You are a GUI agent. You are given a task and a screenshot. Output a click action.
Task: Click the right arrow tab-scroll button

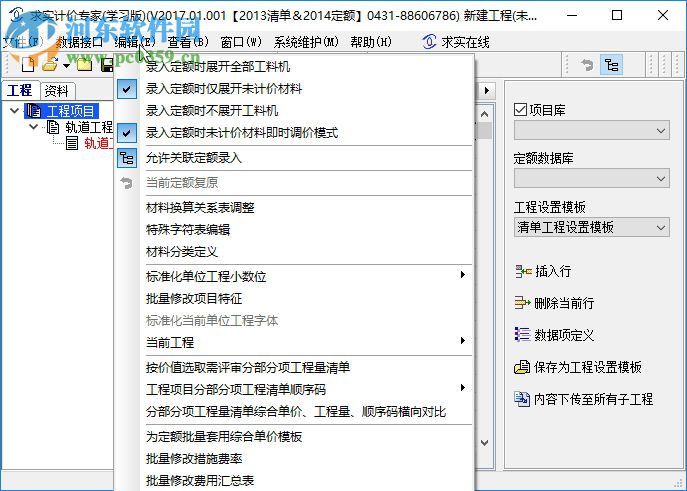click(486, 91)
